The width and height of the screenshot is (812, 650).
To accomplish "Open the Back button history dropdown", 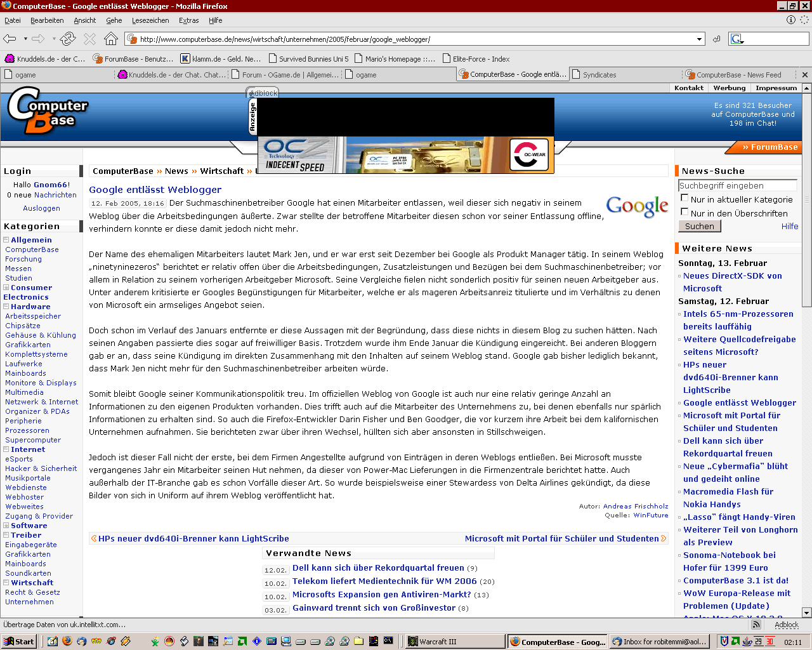I will coord(25,39).
